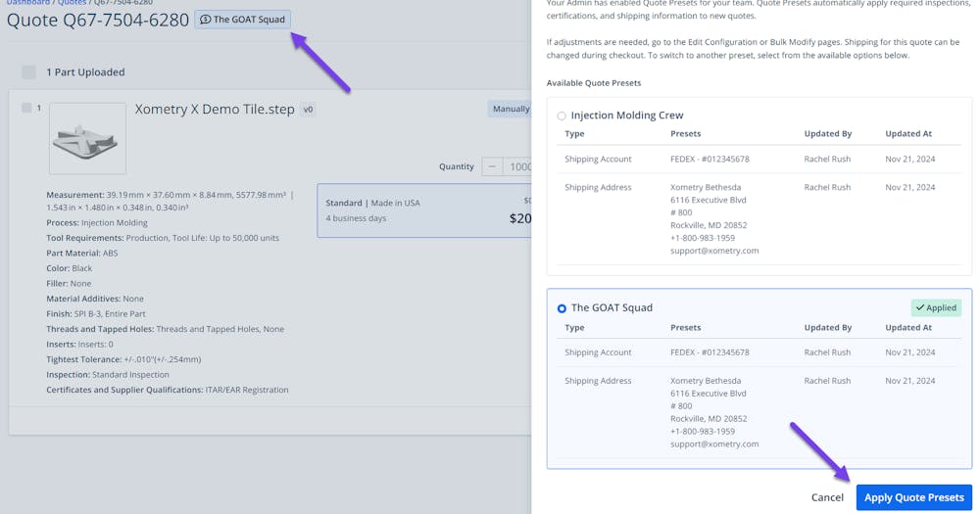Click the chat icon in GOAT Squad badge

pyautogui.click(x=206, y=20)
